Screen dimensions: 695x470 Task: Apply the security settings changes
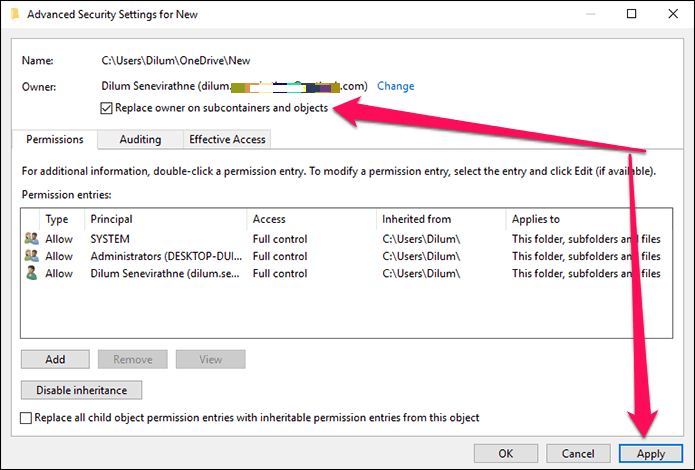point(651,454)
